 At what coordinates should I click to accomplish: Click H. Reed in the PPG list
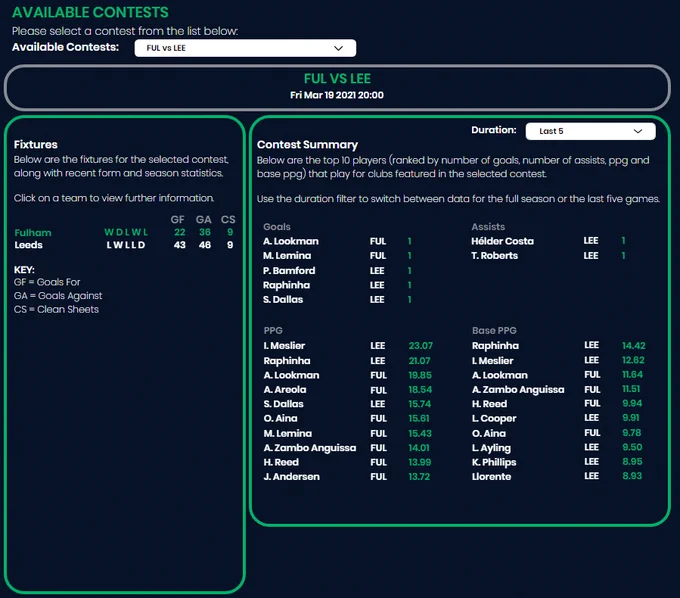281,462
